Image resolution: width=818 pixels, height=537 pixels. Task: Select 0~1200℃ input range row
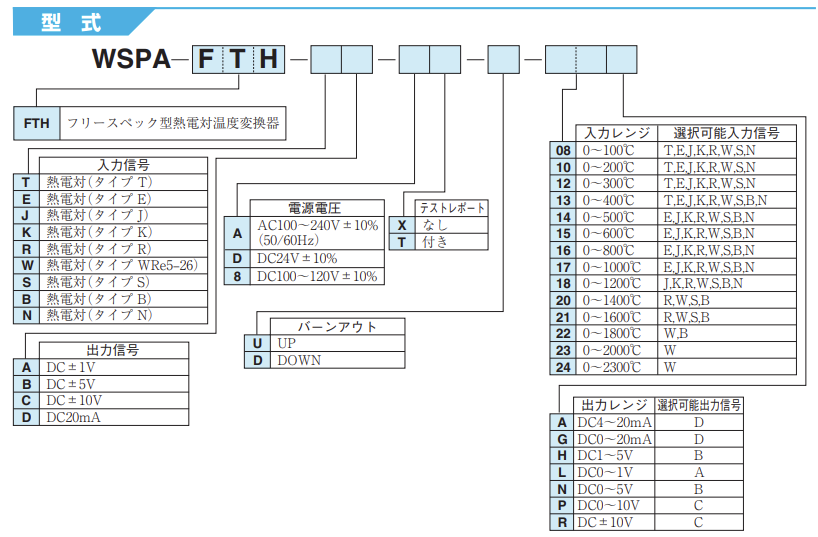[673, 283]
